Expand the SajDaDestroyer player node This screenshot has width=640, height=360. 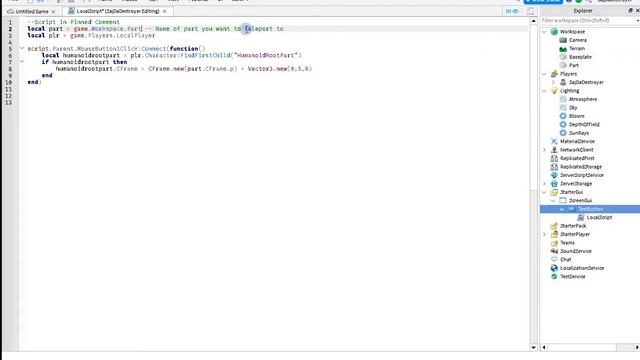pos(553,82)
